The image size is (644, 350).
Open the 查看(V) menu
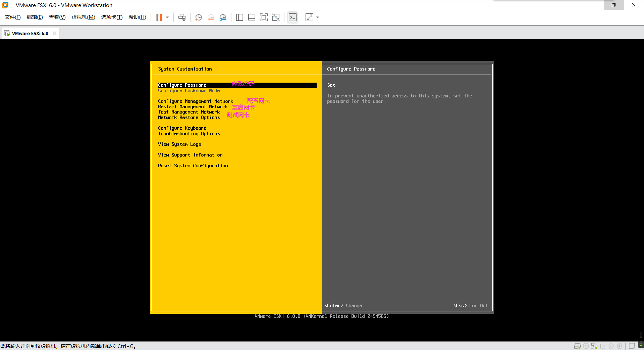pos(57,17)
